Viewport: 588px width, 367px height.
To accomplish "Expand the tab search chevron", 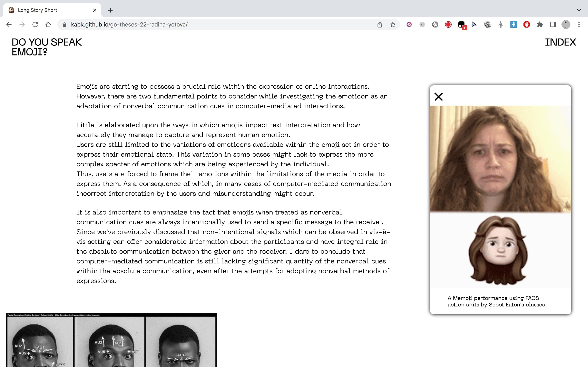I will [579, 10].
